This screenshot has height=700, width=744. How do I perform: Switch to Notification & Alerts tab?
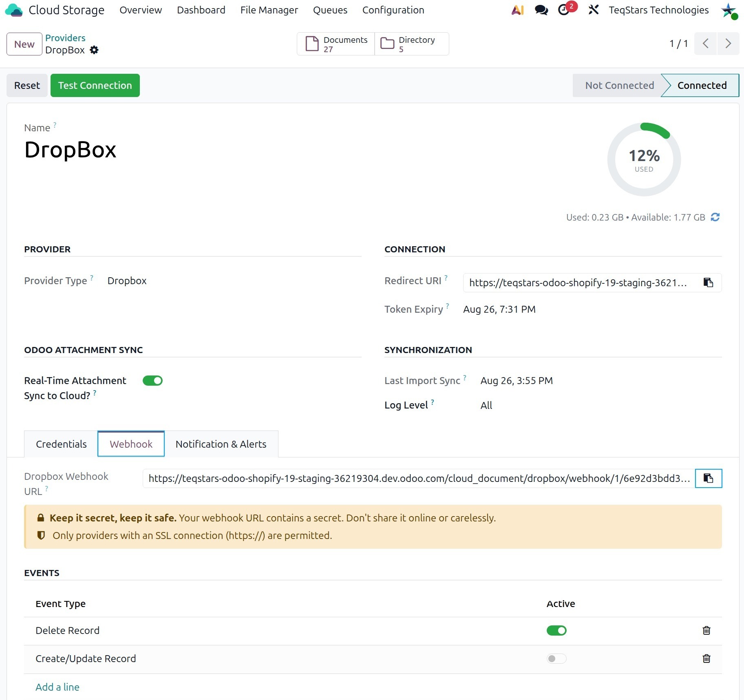click(x=221, y=444)
